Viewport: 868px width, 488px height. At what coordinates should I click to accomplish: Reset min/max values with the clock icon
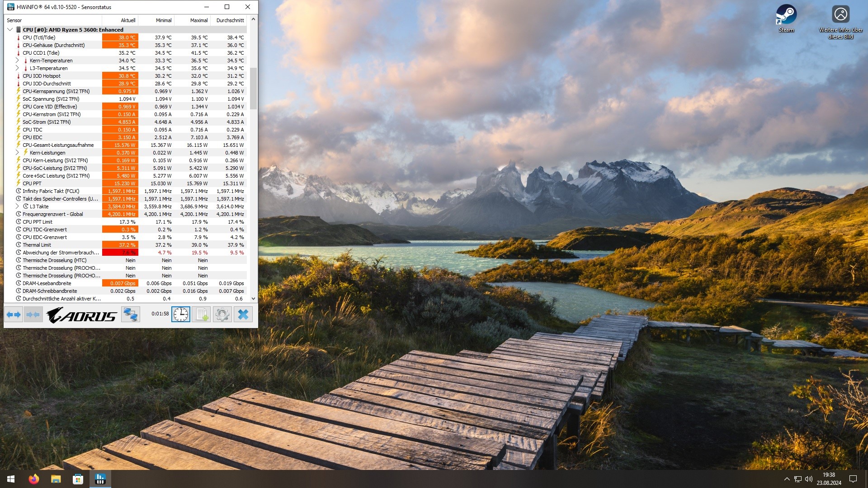click(x=181, y=314)
